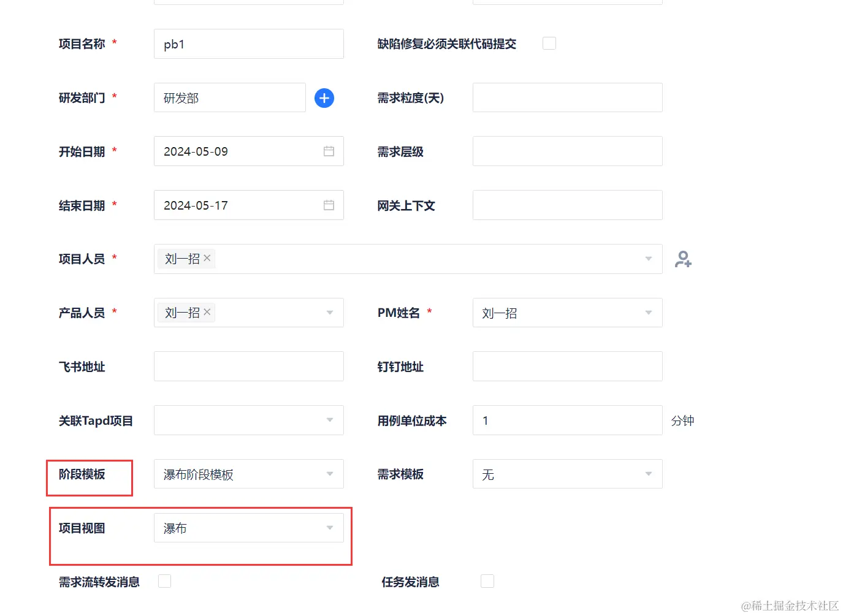Open the calendar icon in 开始日期 field
This screenshot has height=616, width=843.
(329, 151)
